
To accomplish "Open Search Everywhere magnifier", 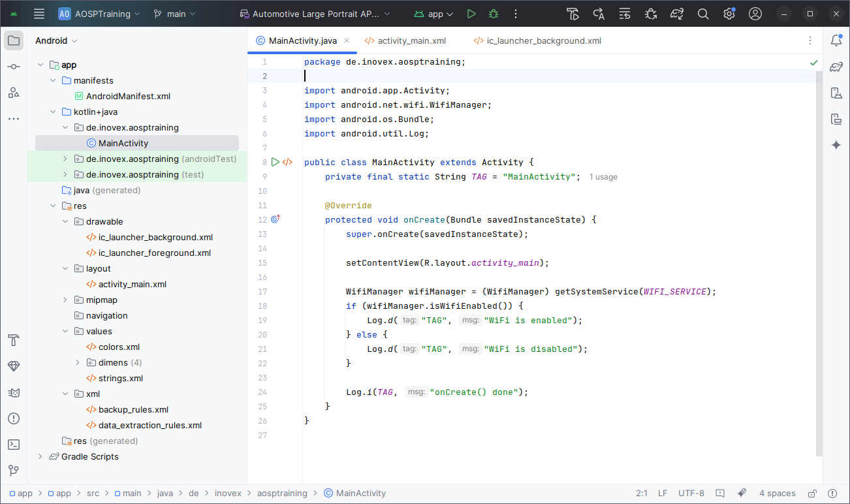I will 703,14.
